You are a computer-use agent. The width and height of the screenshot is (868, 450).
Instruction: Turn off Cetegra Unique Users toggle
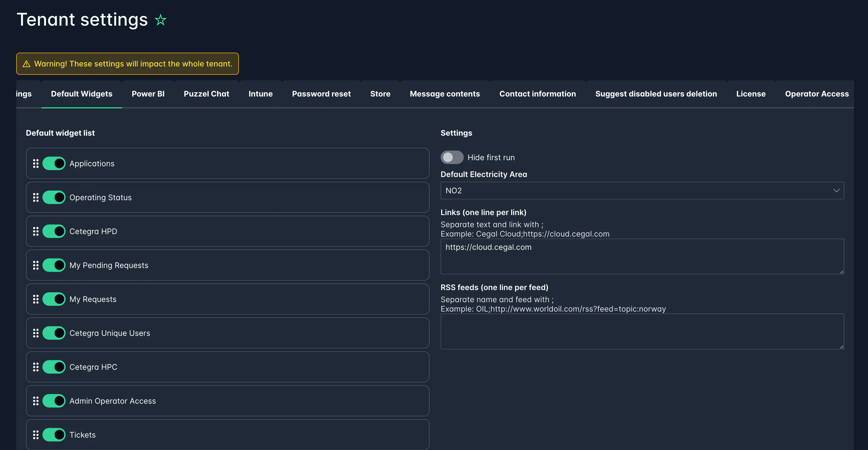[54, 333]
